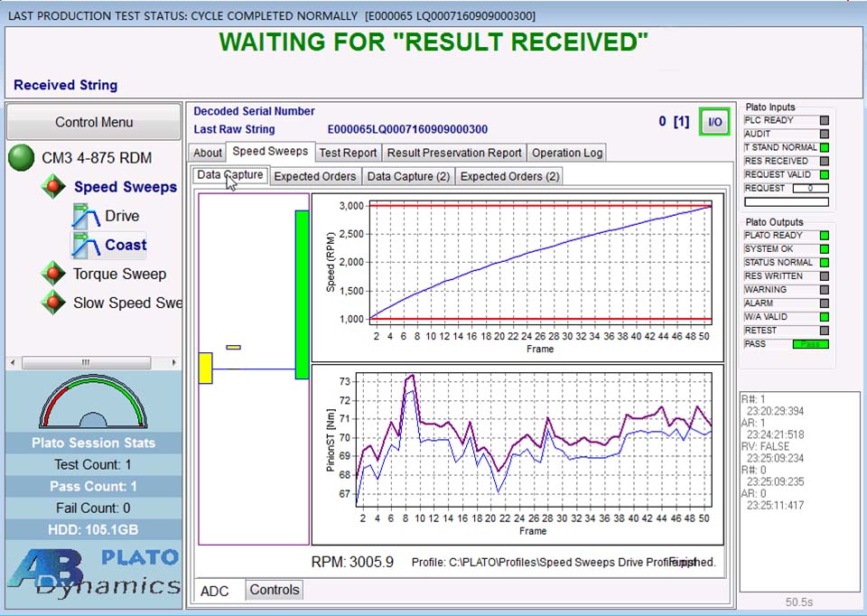Toggle the PLATO READY output indicator
Screen dimensions: 867x616
click(x=824, y=236)
